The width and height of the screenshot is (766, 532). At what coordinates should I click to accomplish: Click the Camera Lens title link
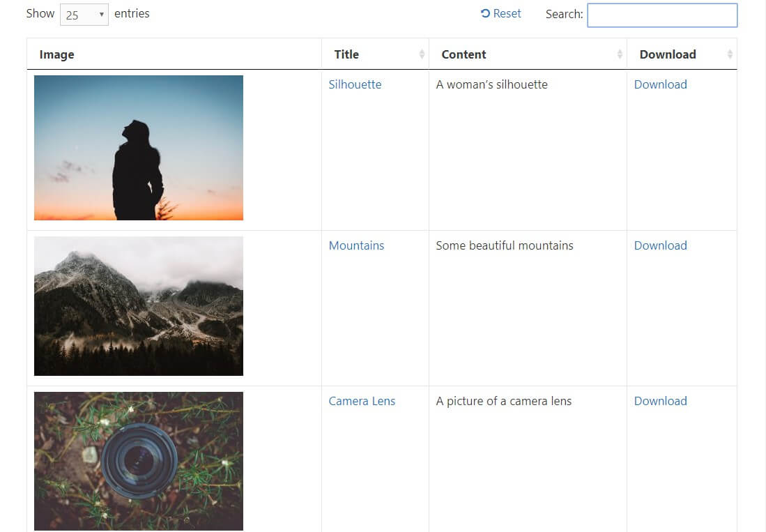pyautogui.click(x=362, y=401)
